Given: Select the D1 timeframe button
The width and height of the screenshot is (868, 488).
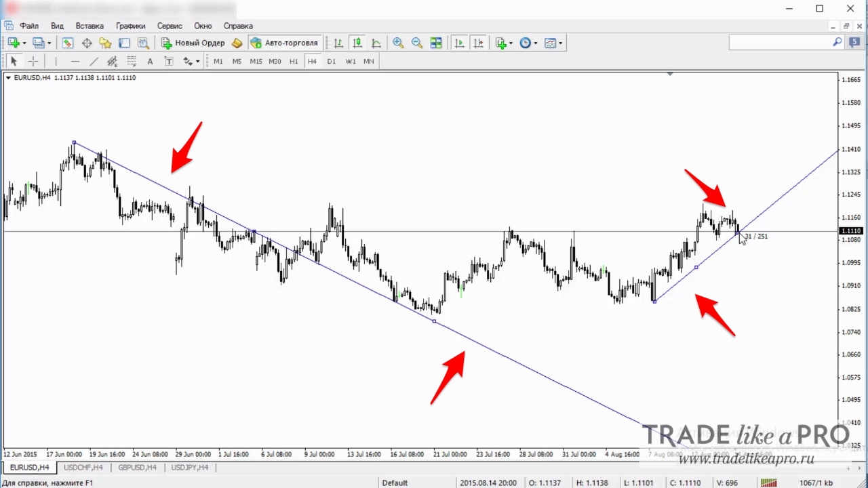Looking at the screenshot, I should (x=331, y=61).
